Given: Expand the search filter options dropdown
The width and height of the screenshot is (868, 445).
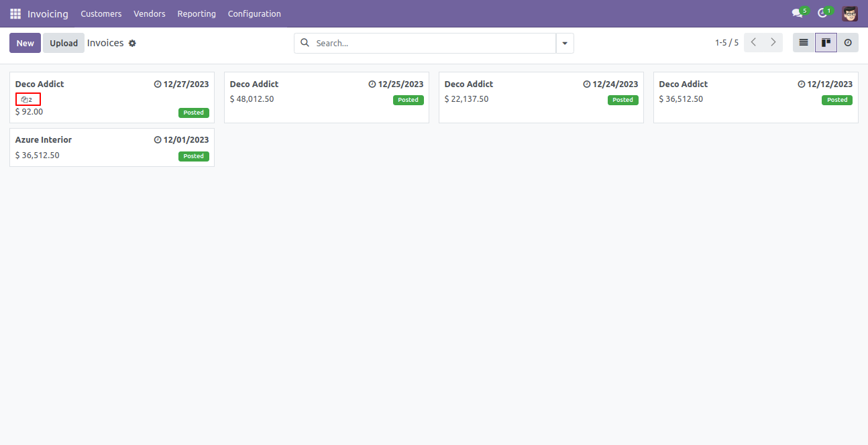Looking at the screenshot, I should [x=565, y=43].
